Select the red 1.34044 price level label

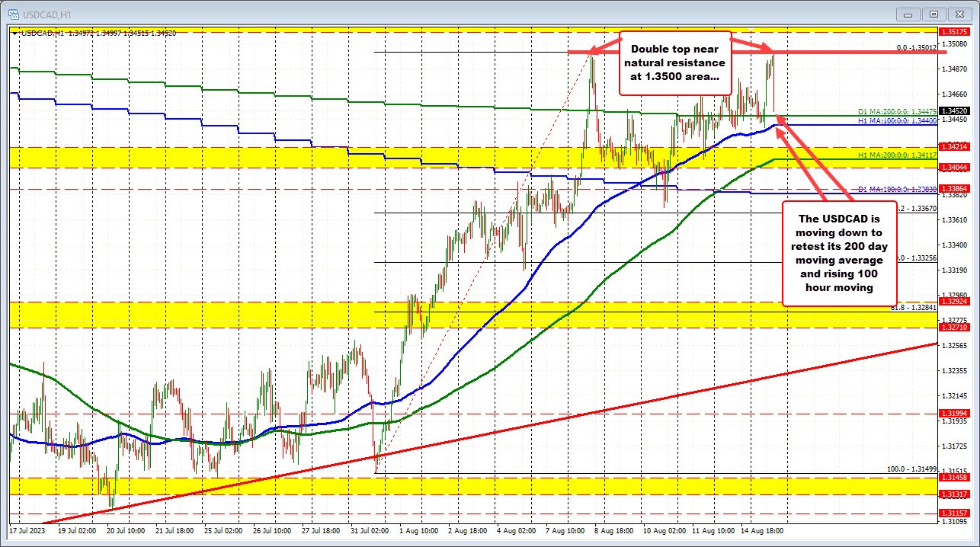coord(955,167)
